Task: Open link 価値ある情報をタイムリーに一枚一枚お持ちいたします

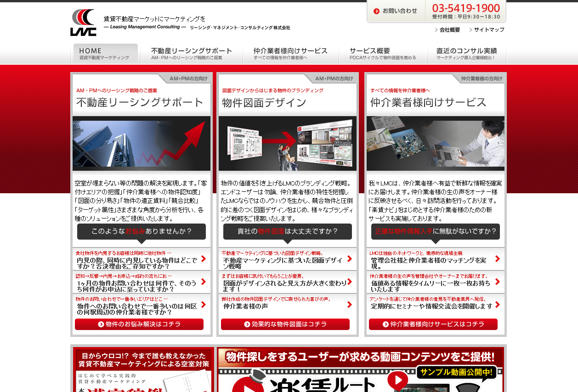Action: [431, 286]
